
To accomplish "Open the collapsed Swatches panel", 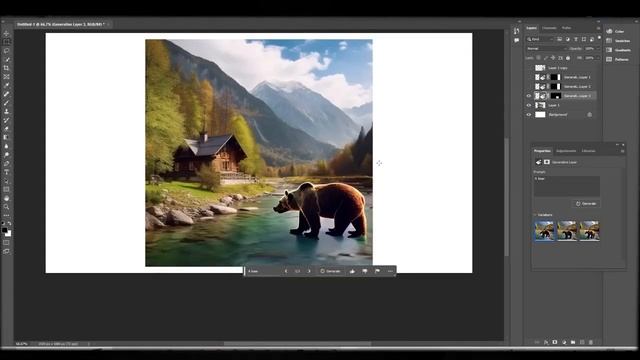I will (x=618, y=41).
